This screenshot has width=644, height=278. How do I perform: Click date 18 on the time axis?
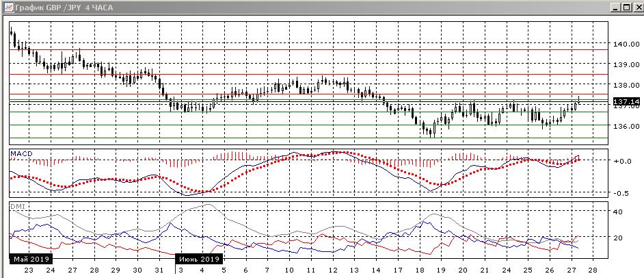pos(419,270)
